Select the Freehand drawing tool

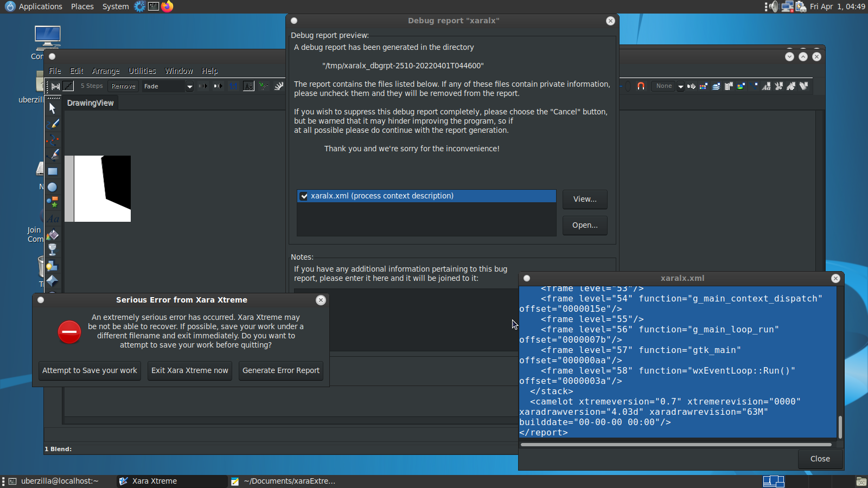(x=53, y=124)
